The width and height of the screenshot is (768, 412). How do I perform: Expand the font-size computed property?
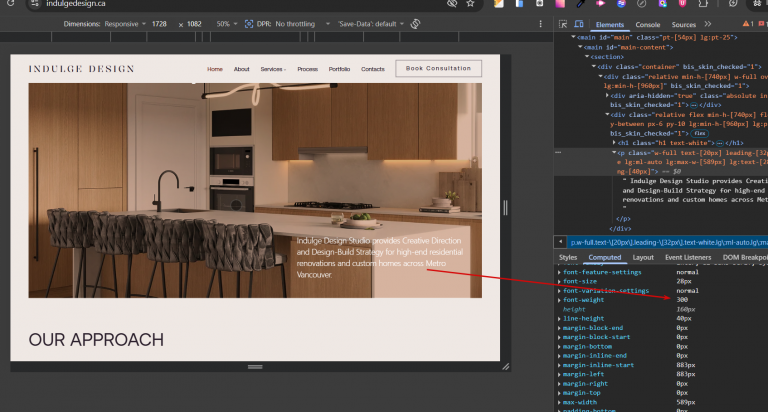(559, 281)
